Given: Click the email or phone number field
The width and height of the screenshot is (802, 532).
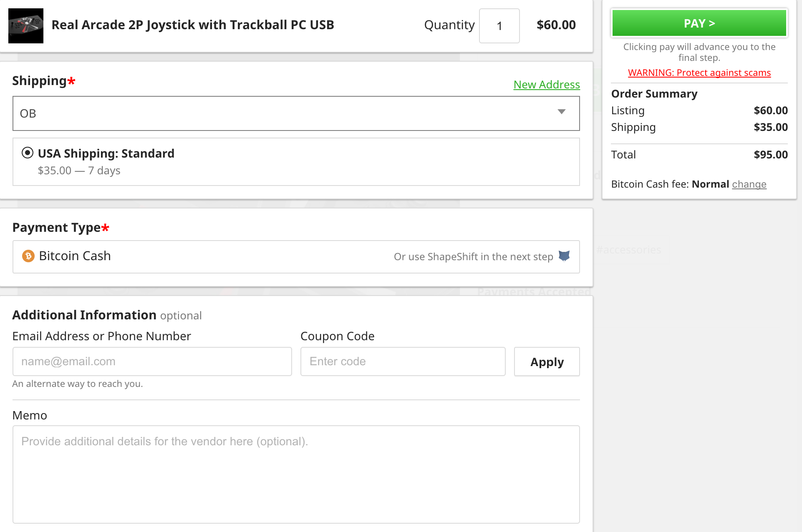Looking at the screenshot, I should (x=152, y=361).
